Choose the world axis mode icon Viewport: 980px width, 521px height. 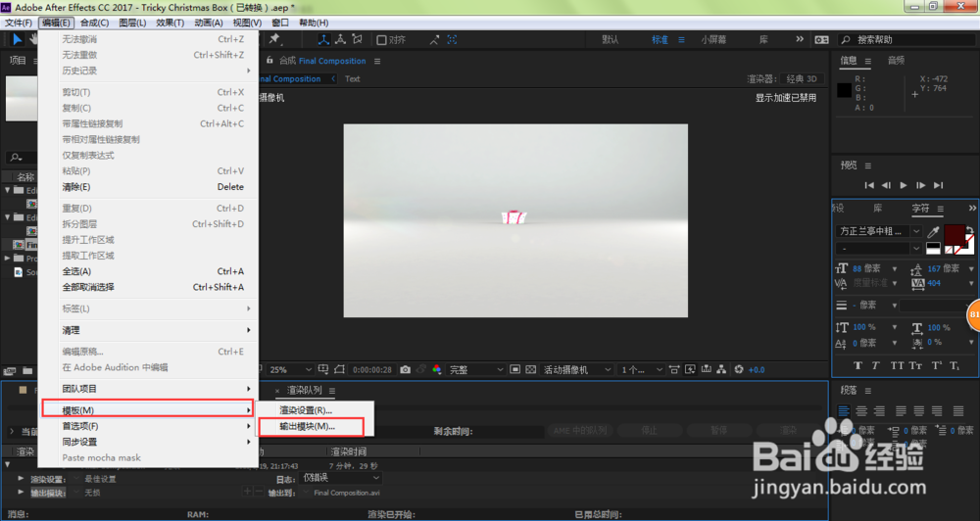[341, 39]
